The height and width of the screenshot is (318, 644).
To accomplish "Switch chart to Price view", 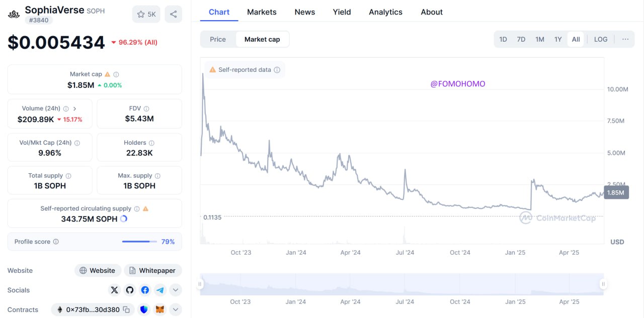I will (218, 39).
